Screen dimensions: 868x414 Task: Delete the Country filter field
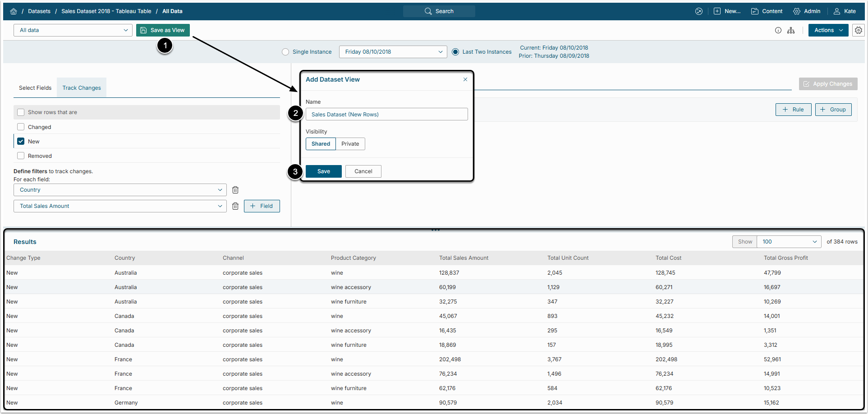[235, 190]
